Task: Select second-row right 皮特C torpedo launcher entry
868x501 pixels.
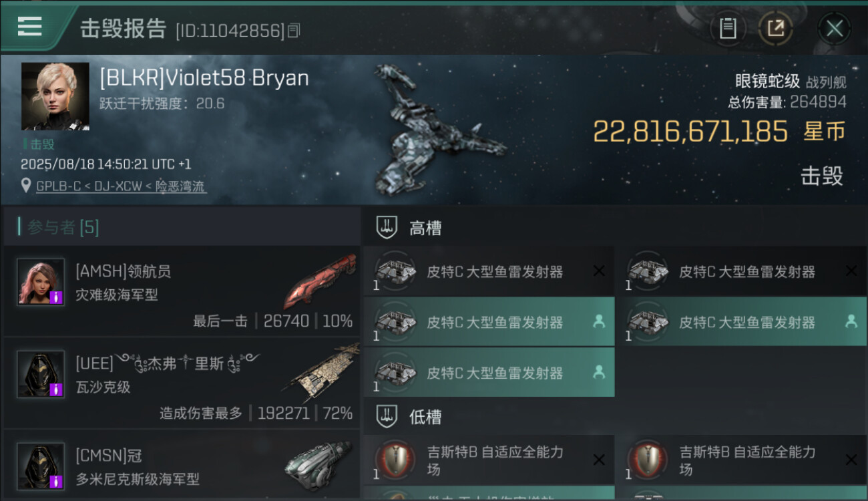Action: coord(741,322)
